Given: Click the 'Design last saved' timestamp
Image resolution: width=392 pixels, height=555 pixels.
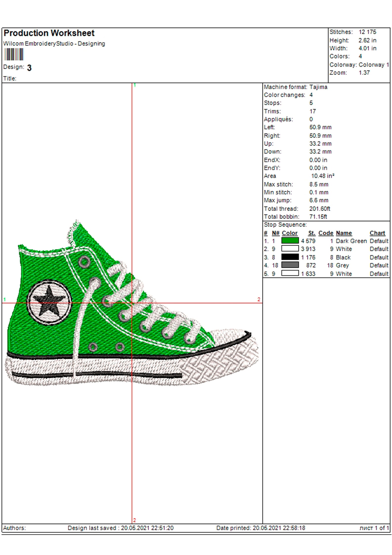Looking at the screenshot, I should pos(121,528).
